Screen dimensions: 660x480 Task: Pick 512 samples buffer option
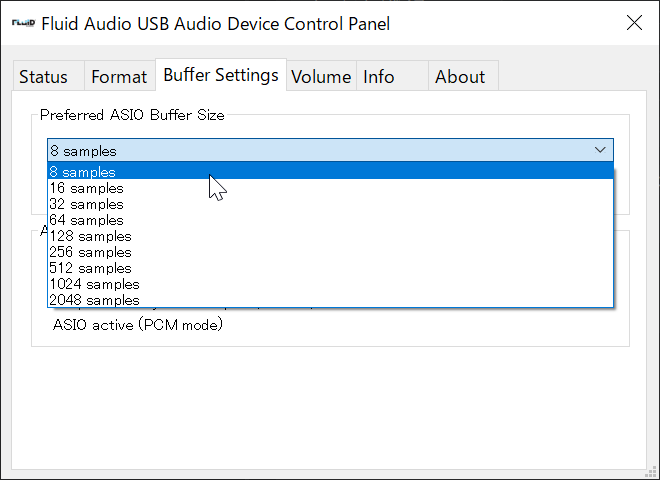pos(330,268)
